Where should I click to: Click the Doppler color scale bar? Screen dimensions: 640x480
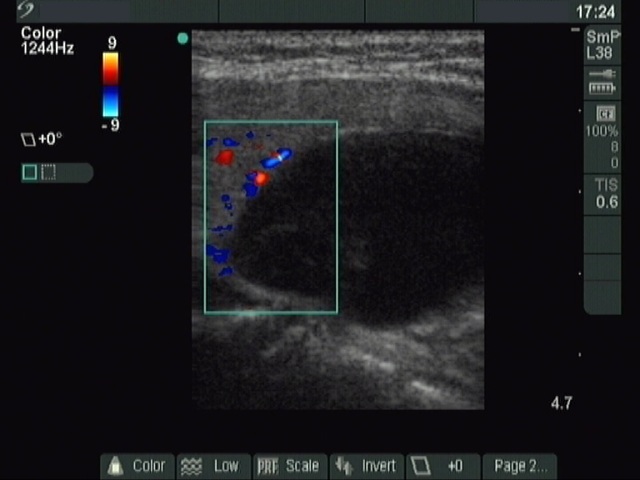click(x=110, y=84)
